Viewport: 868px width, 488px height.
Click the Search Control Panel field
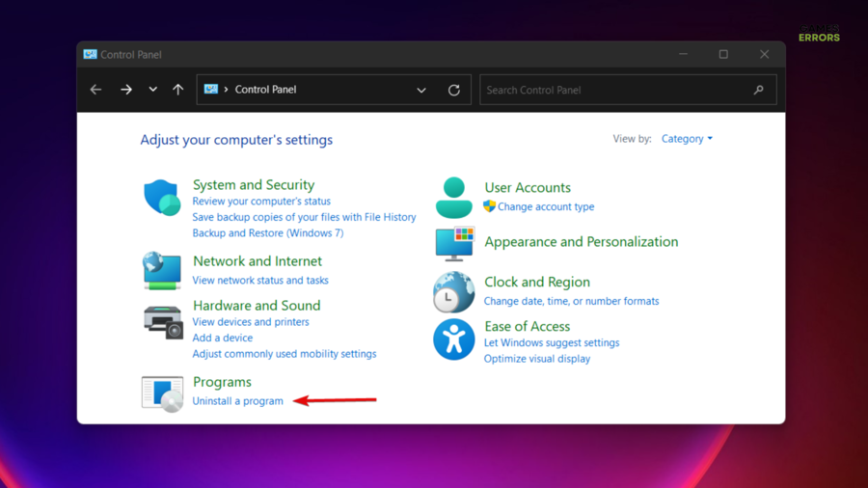[x=617, y=90]
